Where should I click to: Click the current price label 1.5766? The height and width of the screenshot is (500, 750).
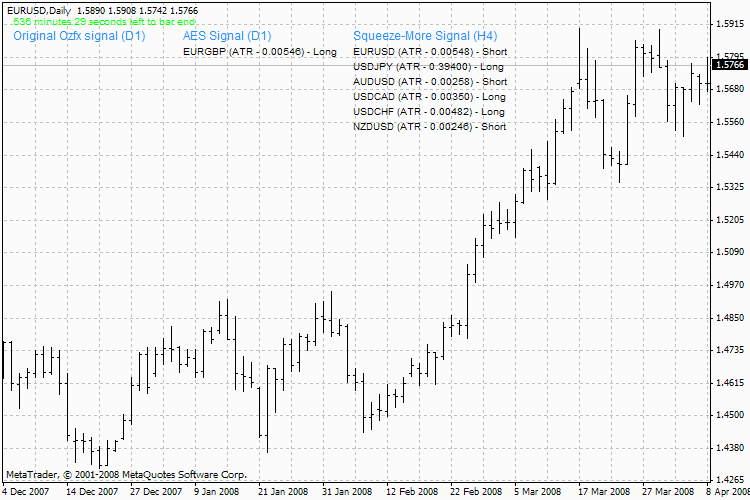[x=730, y=65]
